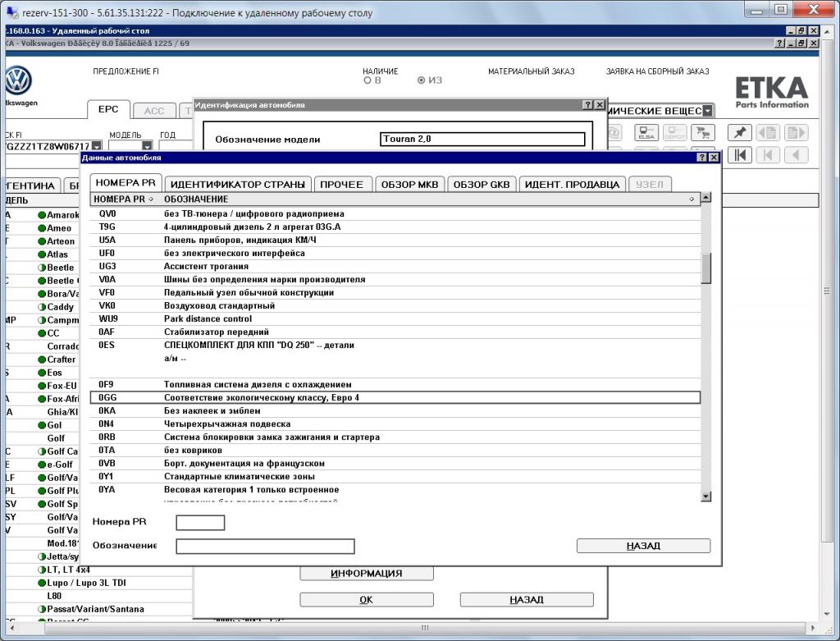
Task: Open the ELSA workstation icon
Action: click(646, 132)
